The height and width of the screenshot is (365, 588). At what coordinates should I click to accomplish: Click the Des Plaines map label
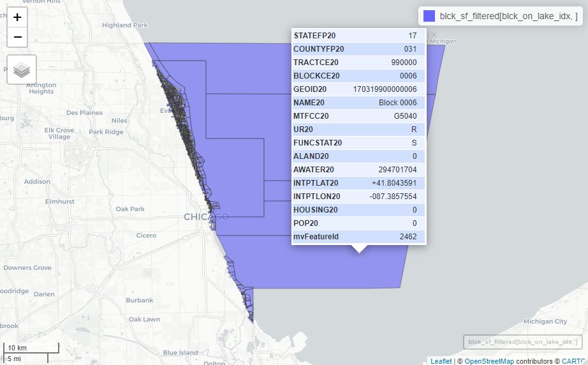tap(84, 112)
